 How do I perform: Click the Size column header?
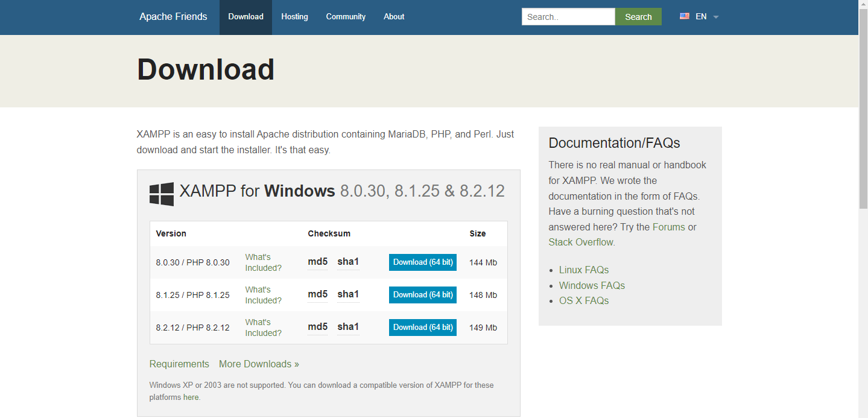477,233
